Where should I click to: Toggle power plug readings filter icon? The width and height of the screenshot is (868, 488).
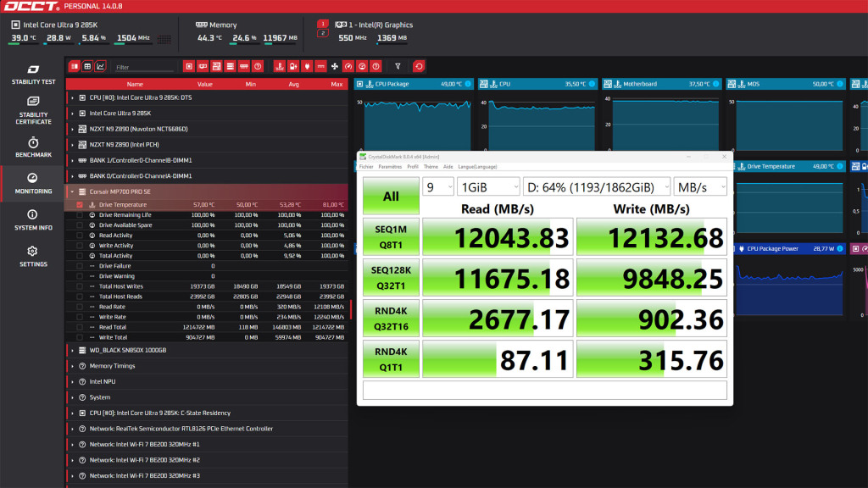pyautogui.click(x=307, y=66)
